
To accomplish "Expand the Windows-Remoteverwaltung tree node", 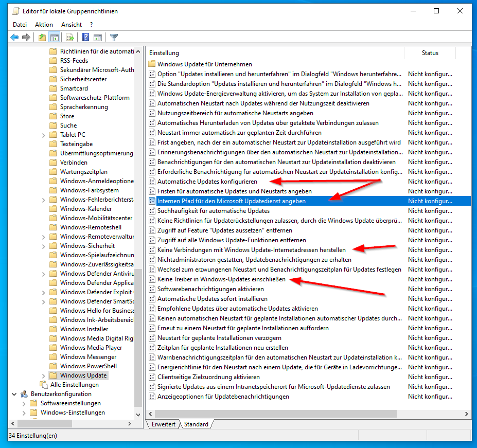I will [44, 237].
